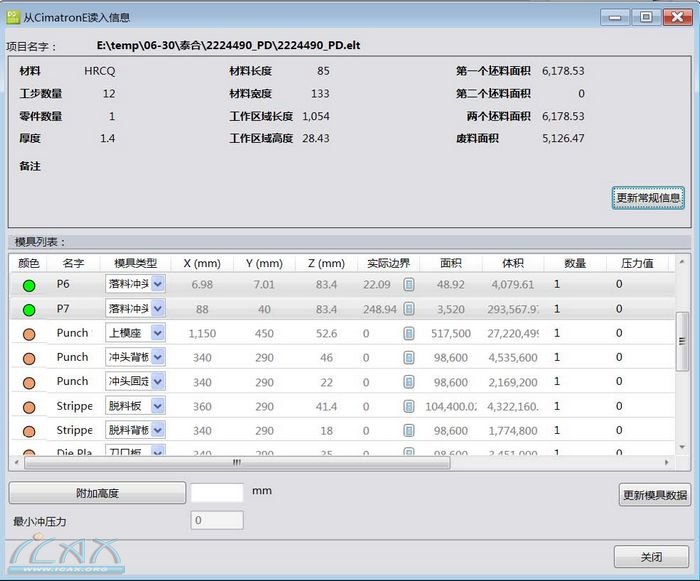Screen dimensions: 700x581
Task: Sort the table by the 面积 column header
Action: point(450,263)
